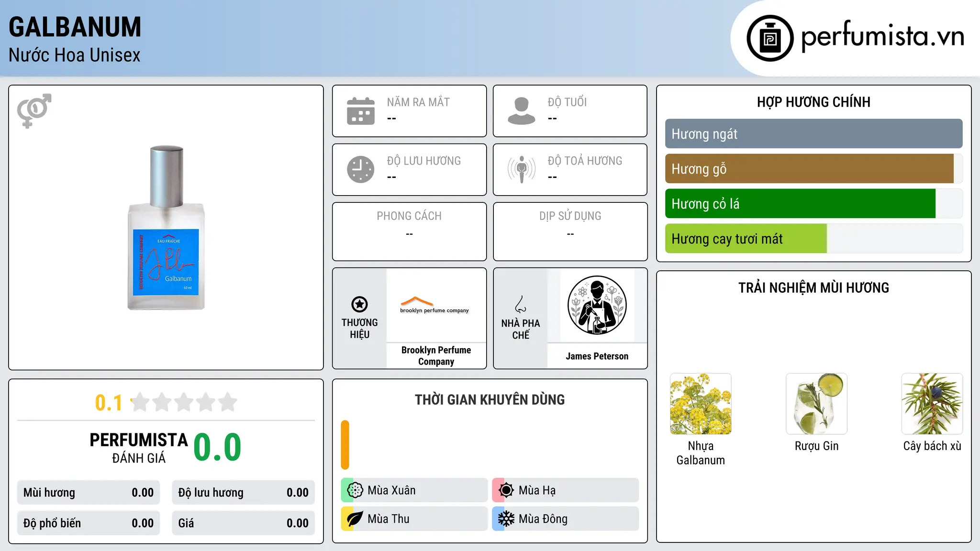The image size is (980, 551).
Task: Open the James Peterson perfumer link
Action: point(597,356)
